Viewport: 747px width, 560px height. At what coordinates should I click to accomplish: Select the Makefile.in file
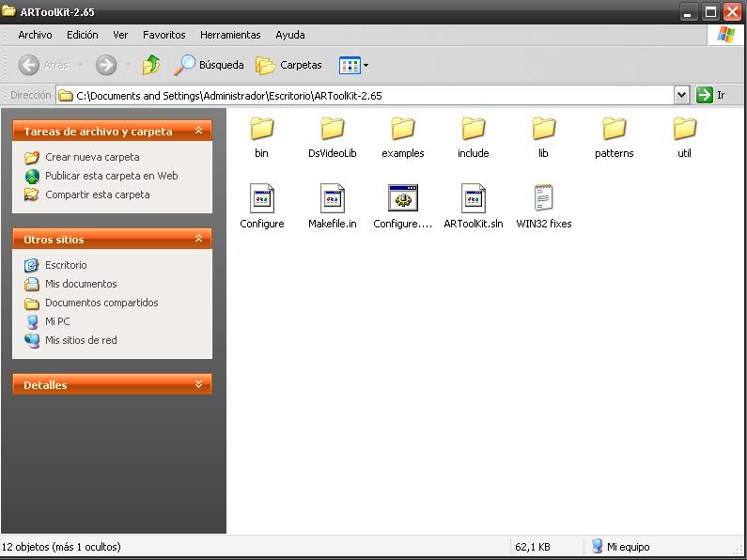tap(332, 207)
